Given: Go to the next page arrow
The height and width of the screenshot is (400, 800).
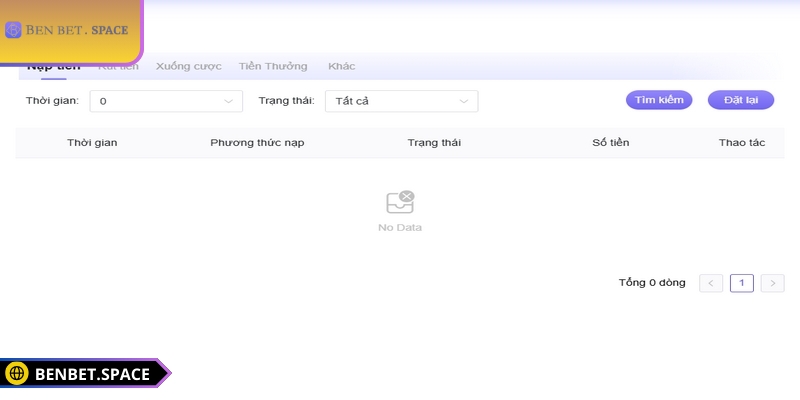Looking at the screenshot, I should [x=772, y=283].
